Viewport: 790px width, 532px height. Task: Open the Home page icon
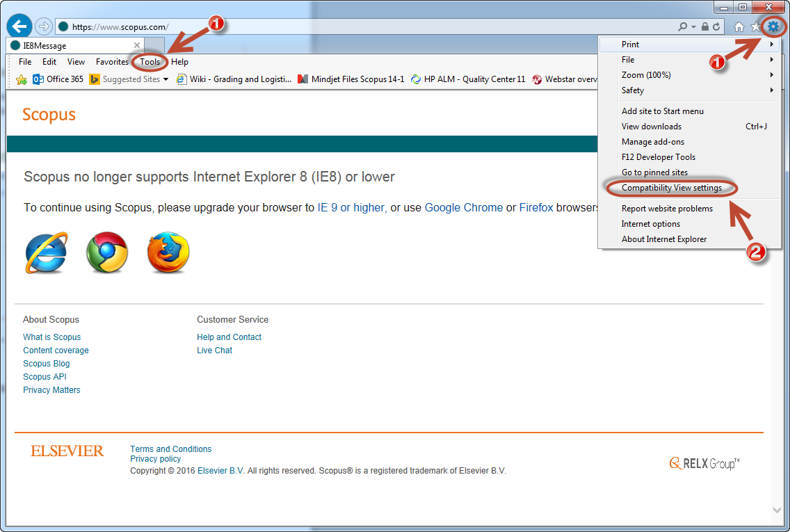739,26
